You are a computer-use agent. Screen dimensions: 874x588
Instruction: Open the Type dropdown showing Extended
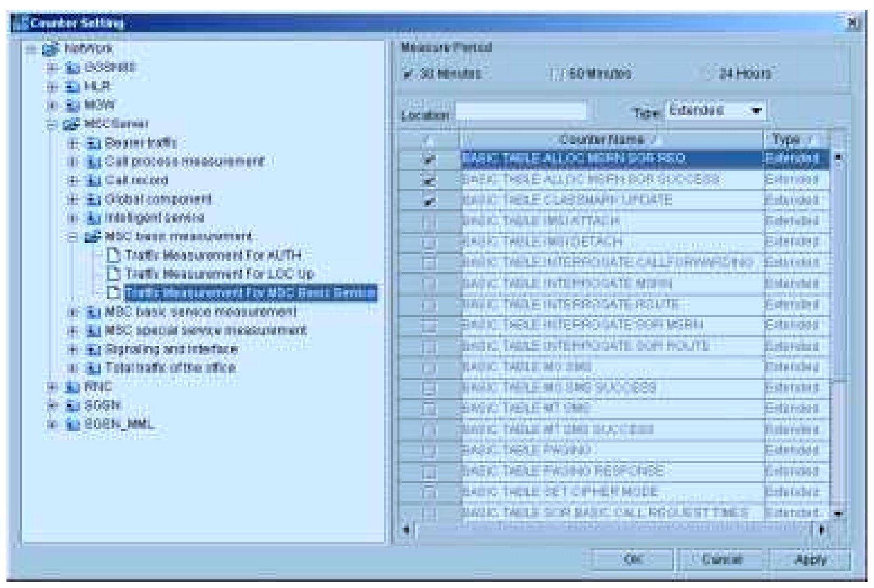coord(758,110)
